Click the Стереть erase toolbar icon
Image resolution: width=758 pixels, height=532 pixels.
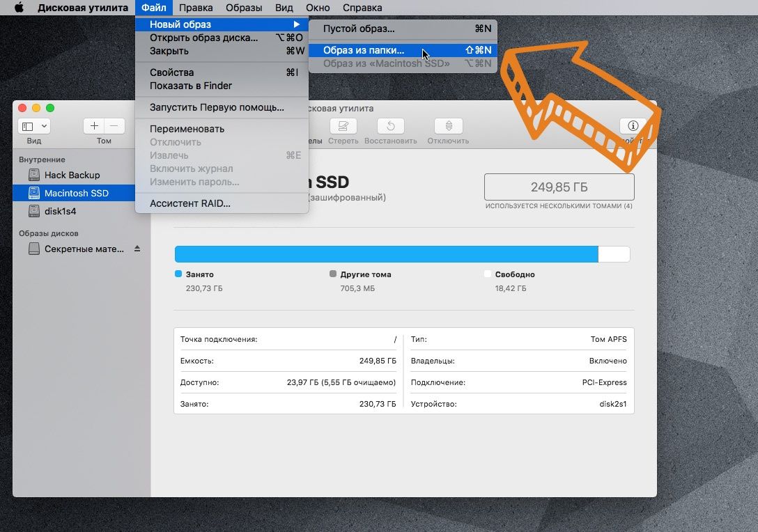[343, 126]
